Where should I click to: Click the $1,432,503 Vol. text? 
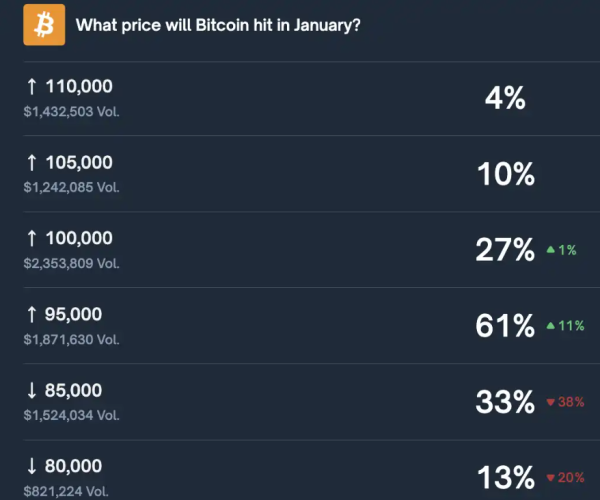pyautogui.click(x=71, y=111)
